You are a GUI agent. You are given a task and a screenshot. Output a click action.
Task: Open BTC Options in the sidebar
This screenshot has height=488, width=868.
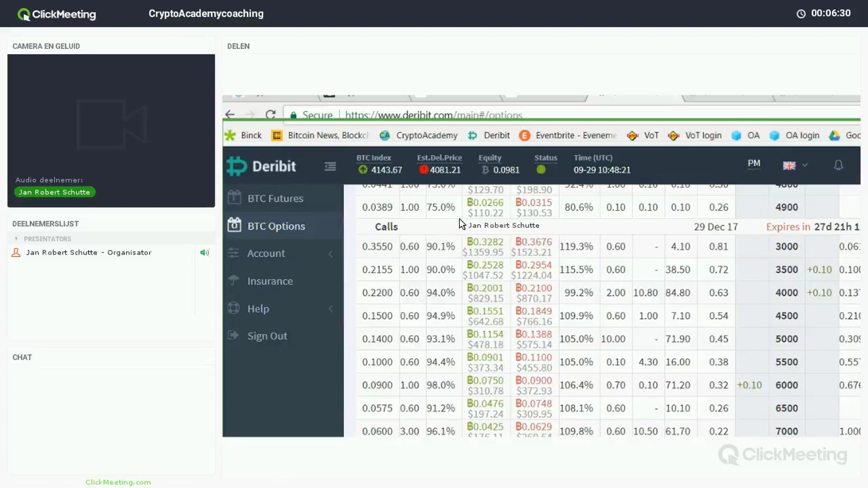(x=283, y=225)
